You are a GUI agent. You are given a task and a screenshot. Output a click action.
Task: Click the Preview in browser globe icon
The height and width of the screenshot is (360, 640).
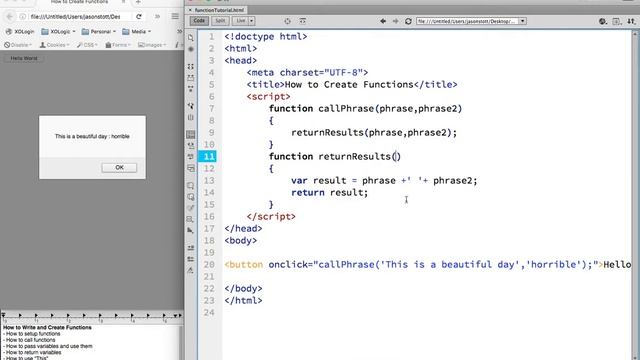click(x=603, y=21)
